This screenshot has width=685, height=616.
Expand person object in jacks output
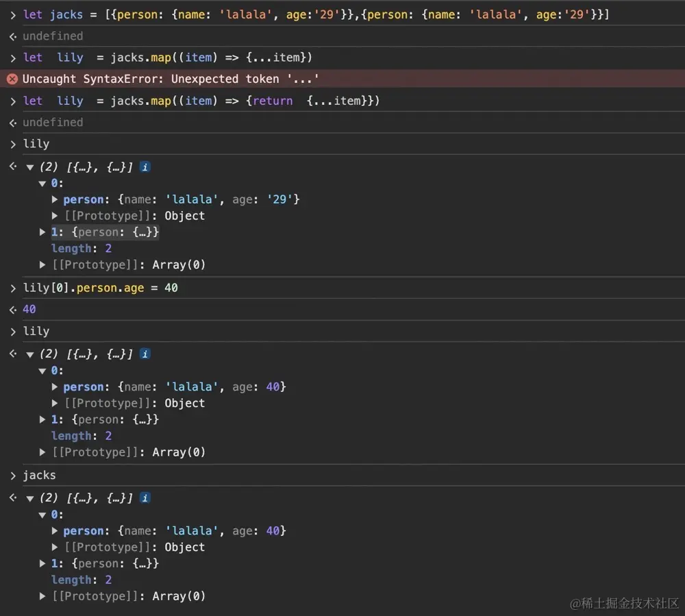coord(55,531)
